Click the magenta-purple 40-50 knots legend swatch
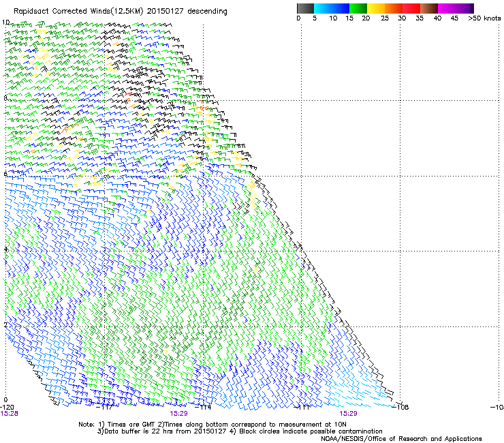This screenshot has height=443, width=504. (x=456, y=8)
